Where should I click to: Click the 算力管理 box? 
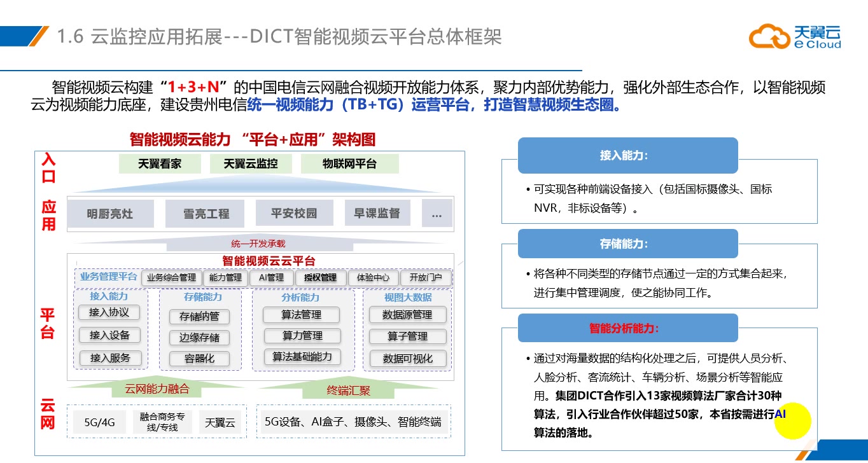[x=302, y=336]
